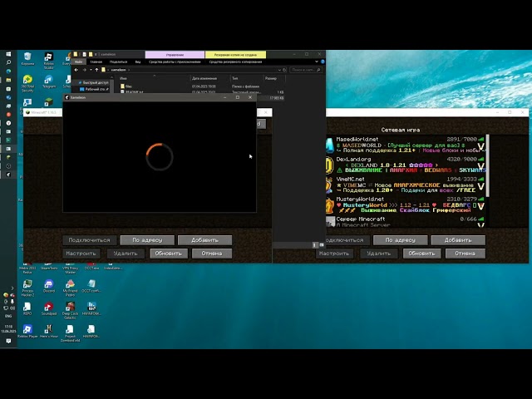Select MusteryWorld.net server entry

click(x=406, y=204)
